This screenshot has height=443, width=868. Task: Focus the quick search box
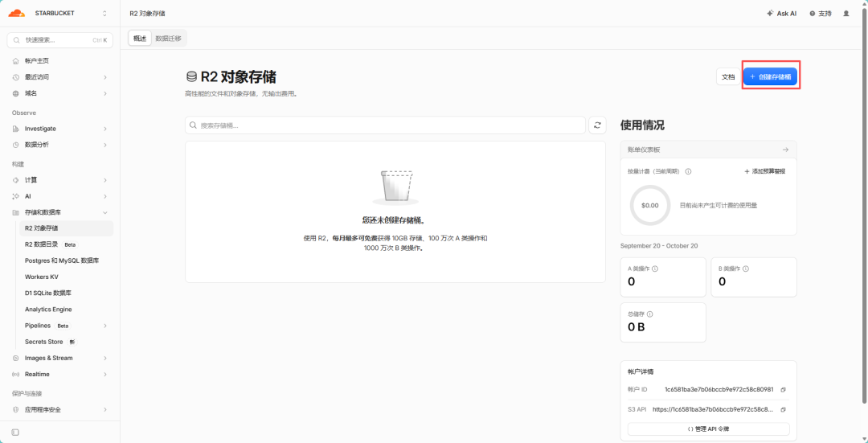point(59,40)
